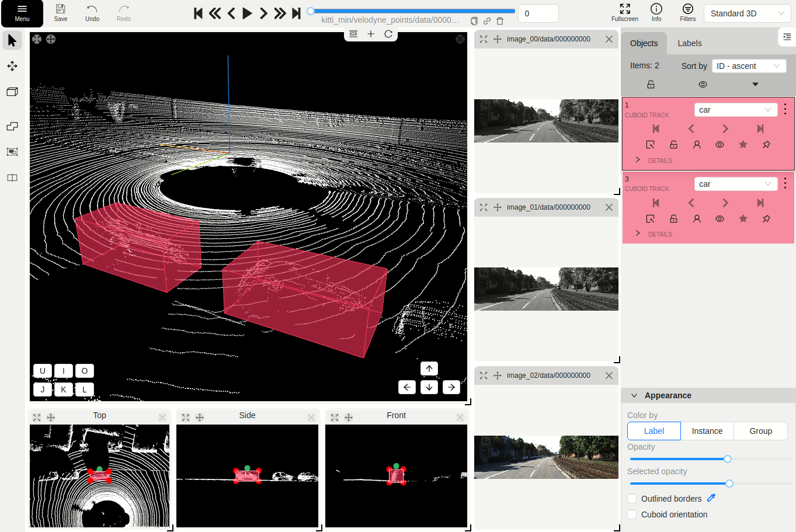Select the Draw new cuboid tool

click(12, 92)
